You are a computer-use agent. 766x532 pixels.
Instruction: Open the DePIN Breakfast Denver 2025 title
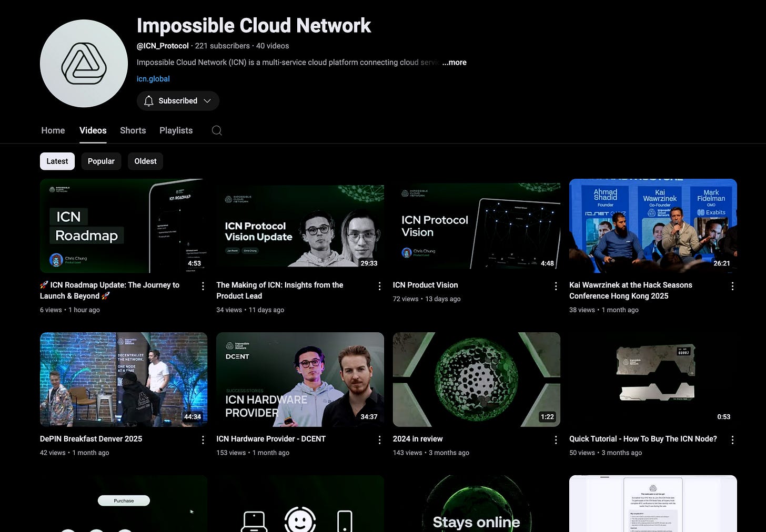91,439
